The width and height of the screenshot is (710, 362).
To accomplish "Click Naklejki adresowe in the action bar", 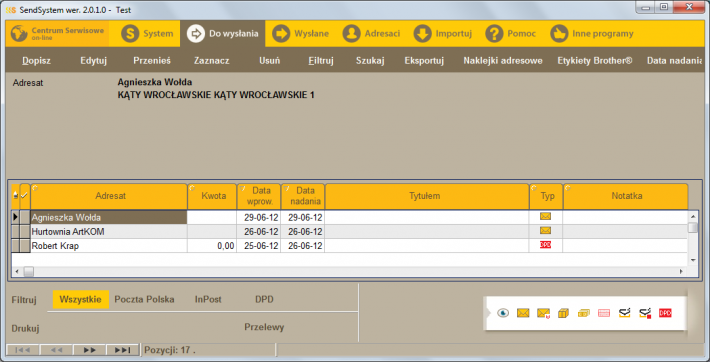I will pos(503,61).
